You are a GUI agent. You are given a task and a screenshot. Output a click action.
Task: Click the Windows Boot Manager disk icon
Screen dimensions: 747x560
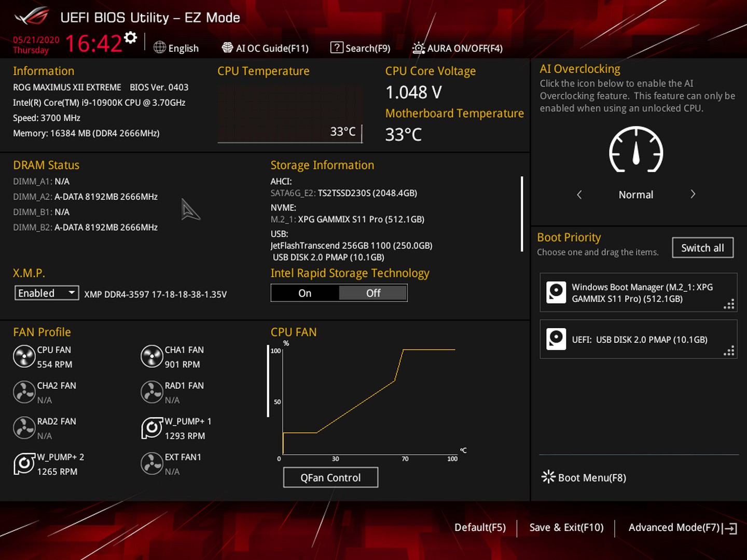point(556,292)
